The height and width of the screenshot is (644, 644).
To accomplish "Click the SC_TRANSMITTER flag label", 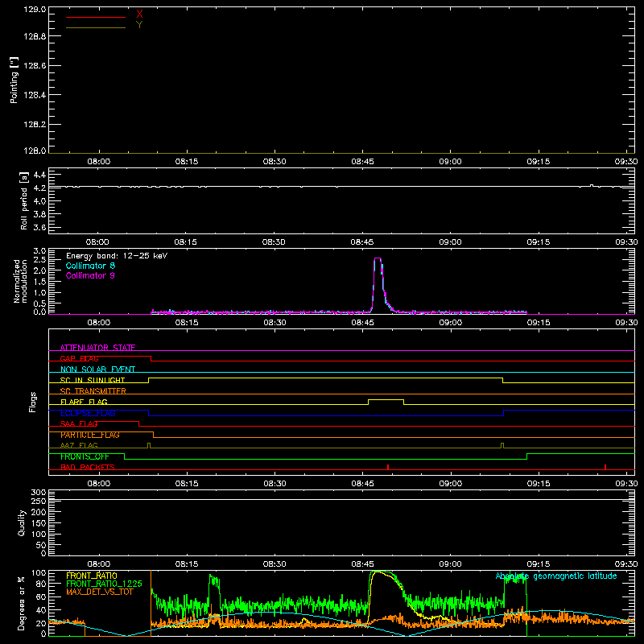I will point(93,391).
